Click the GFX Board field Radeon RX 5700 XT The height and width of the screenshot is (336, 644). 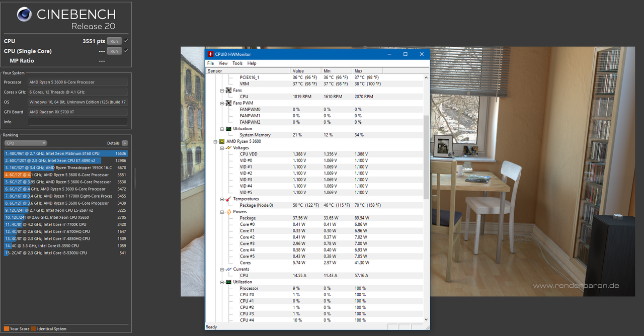[x=77, y=112]
